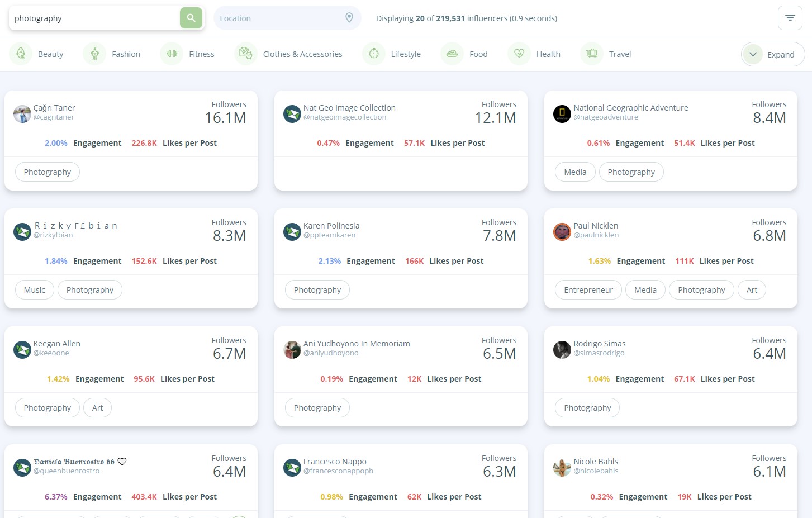812x518 pixels.
Task: Click Keegan Allen's avatar
Action: tap(22, 350)
